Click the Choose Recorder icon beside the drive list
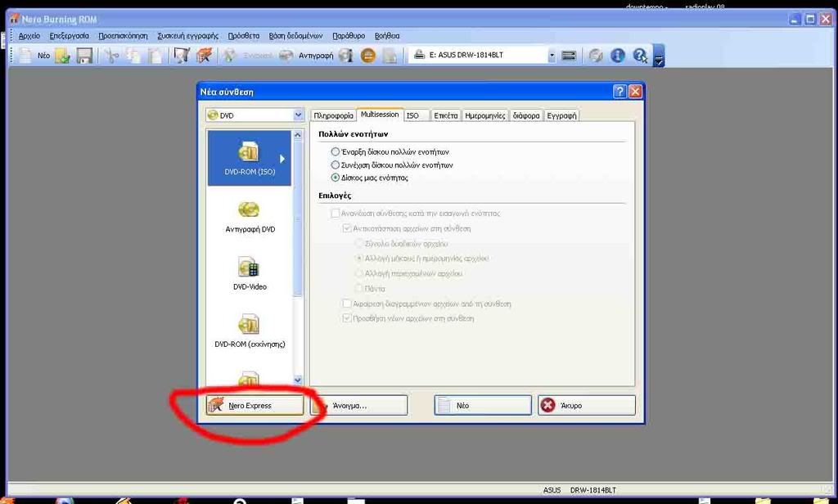This screenshot has width=838, height=504. pos(569,55)
